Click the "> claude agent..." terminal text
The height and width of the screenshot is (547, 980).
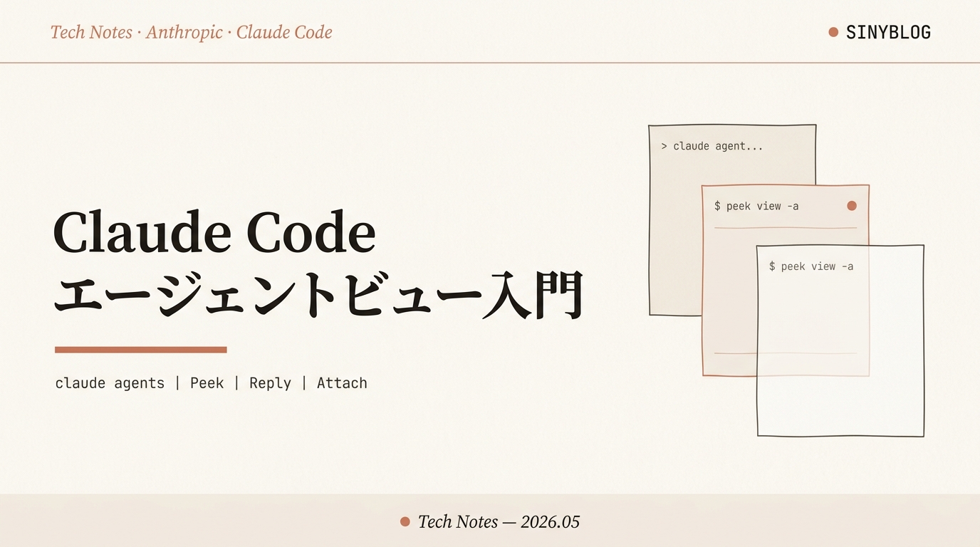(x=712, y=146)
